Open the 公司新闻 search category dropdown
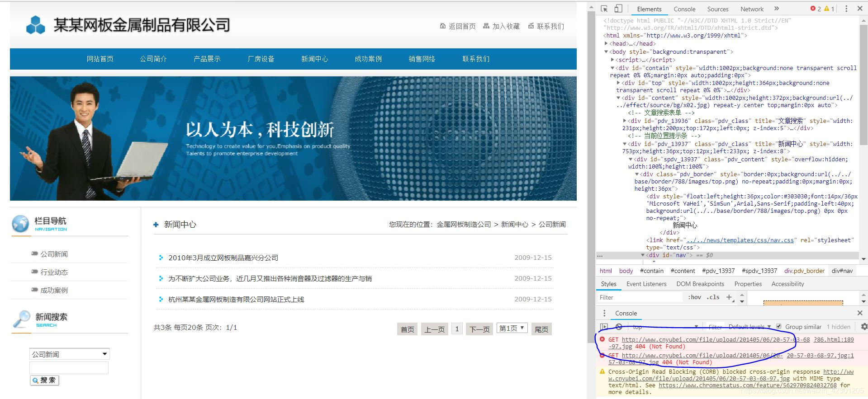Viewport: 868px width, 399px height. point(70,354)
